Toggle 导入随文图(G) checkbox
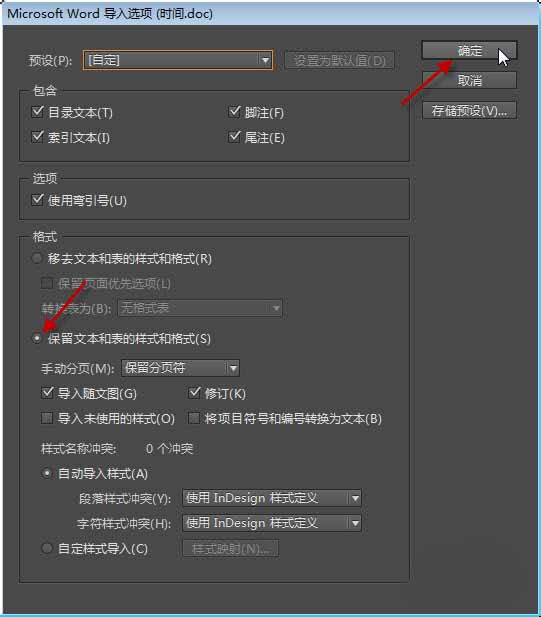Image resolution: width=541 pixels, height=617 pixels. coord(47,393)
